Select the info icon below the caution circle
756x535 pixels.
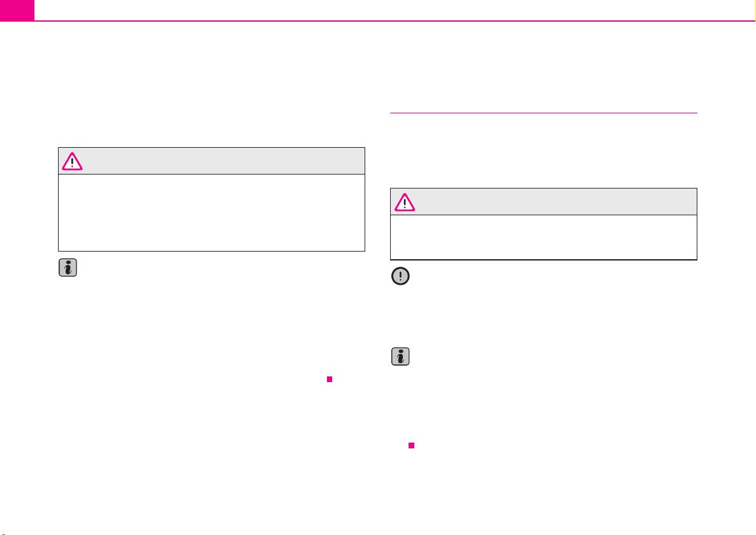click(400, 356)
